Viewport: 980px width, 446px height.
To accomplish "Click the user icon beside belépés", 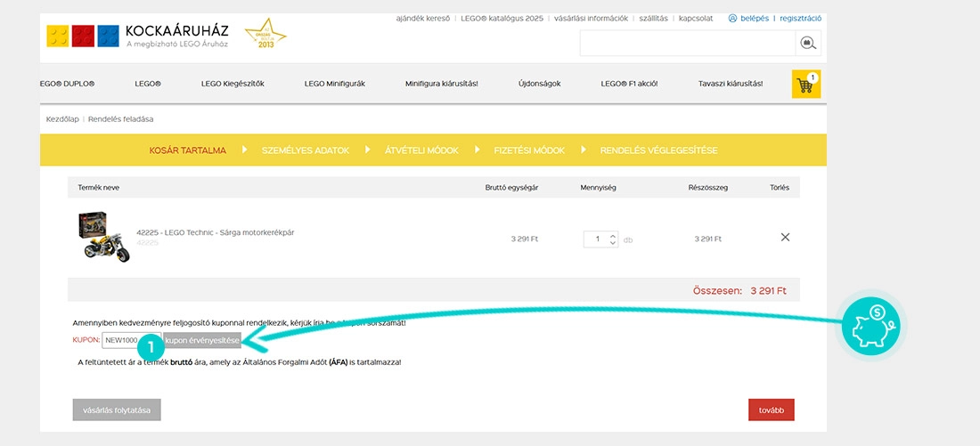I will (x=732, y=18).
